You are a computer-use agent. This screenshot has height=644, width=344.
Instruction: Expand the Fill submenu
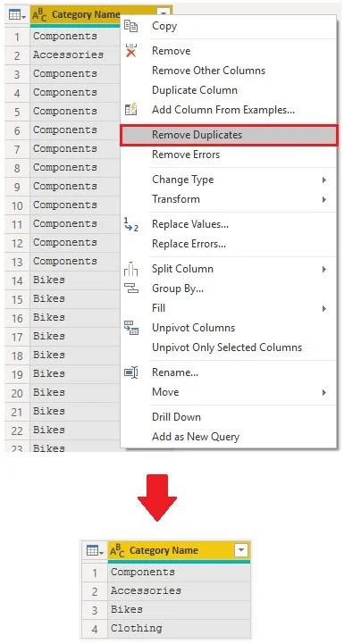tap(229, 308)
